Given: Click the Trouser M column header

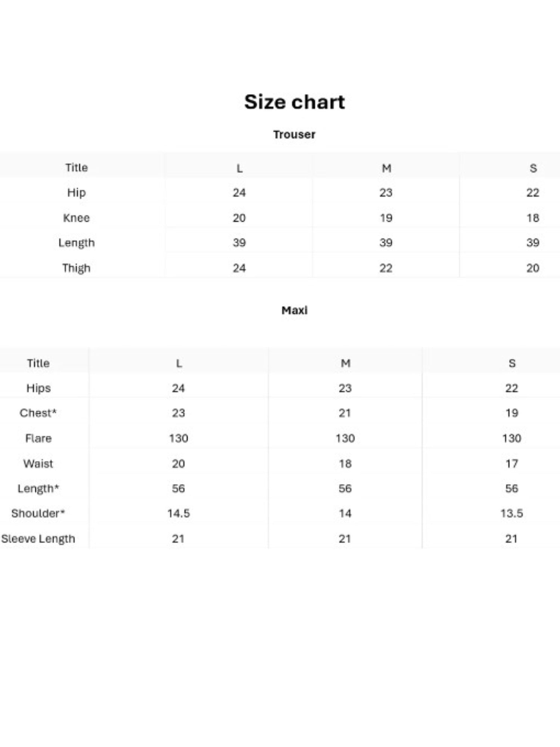Looking at the screenshot, I should tap(386, 168).
